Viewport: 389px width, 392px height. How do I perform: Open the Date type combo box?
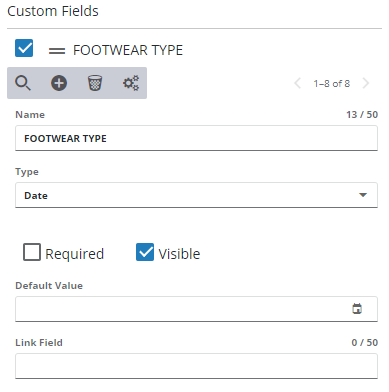pyautogui.click(x=196, y=195)
